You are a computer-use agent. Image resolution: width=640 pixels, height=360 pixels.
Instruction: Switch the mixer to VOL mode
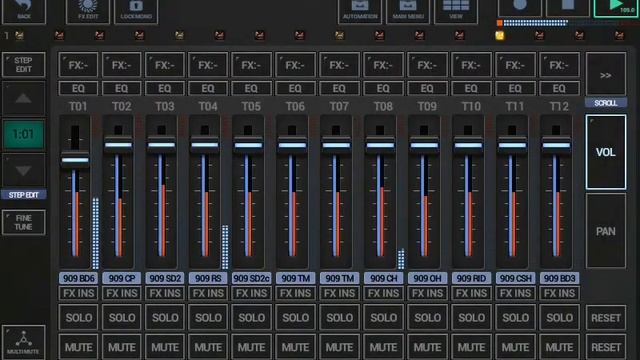606,152
